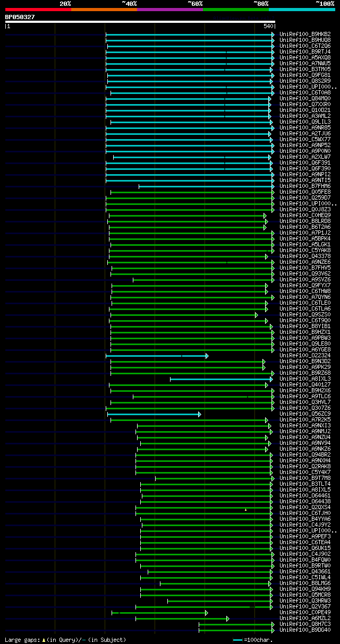Open hit UniRef100_B9RTJ4
The width and height of the screenshot is (340, 644).
point(305,51)
